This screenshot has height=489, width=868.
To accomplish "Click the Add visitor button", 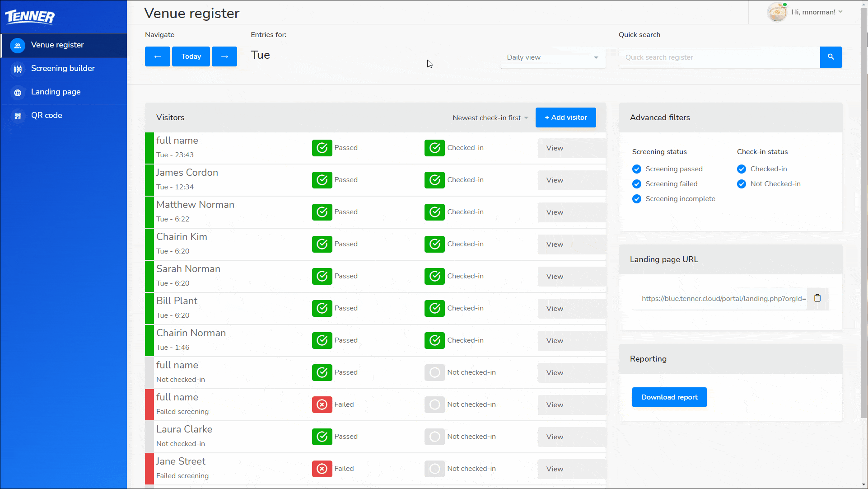I will [x=565, y=118].
